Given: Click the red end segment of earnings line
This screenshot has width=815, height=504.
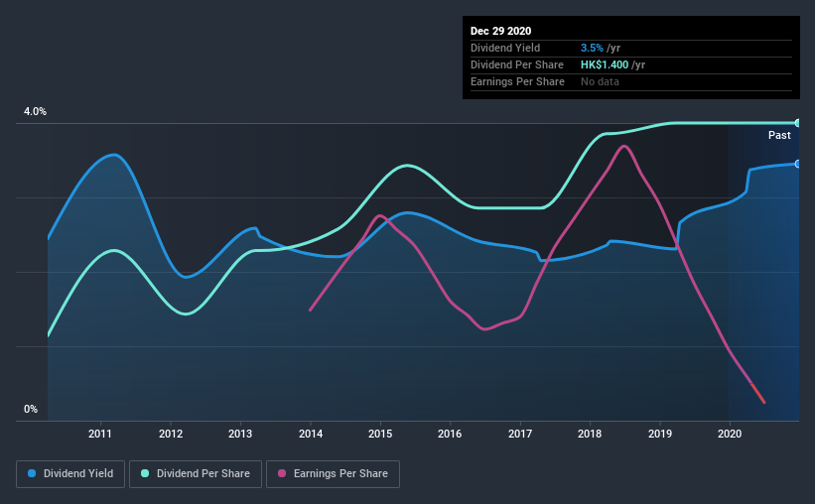Looking at the screenshot, I should click(757, 393).
